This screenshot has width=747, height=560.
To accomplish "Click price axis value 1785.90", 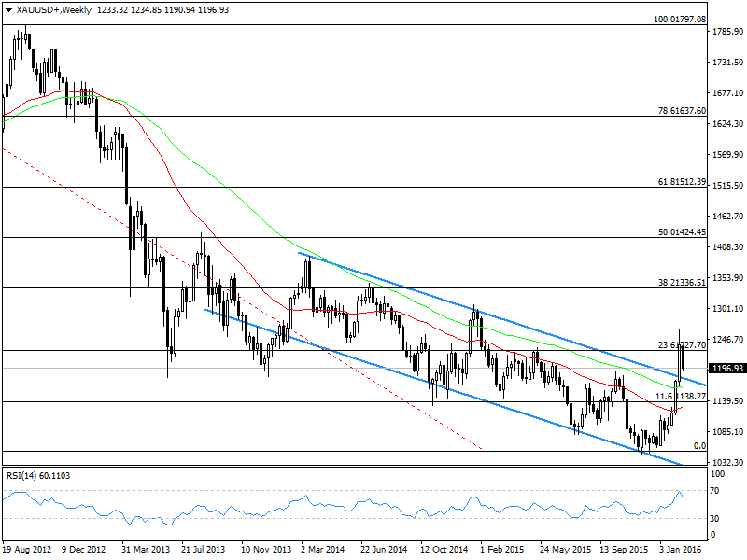I will click(x=728, y=32).
